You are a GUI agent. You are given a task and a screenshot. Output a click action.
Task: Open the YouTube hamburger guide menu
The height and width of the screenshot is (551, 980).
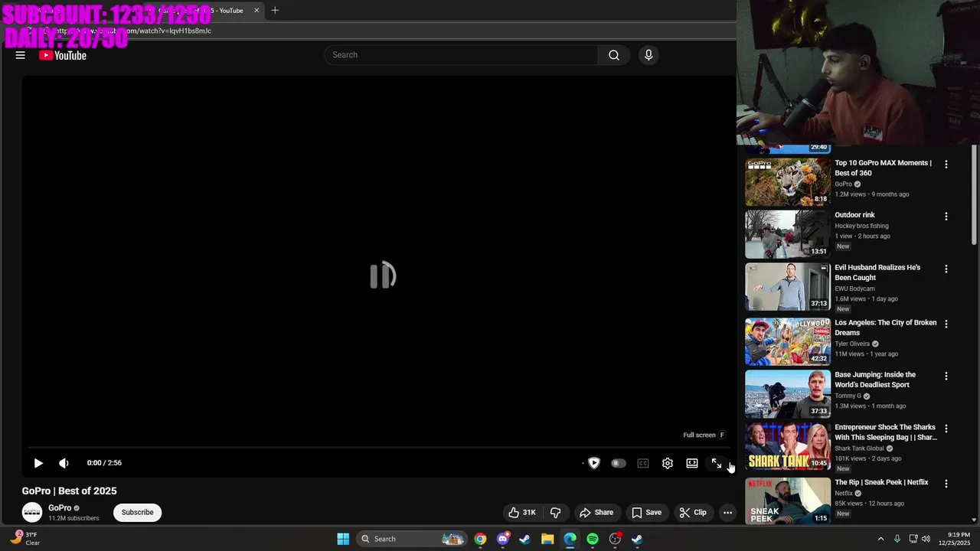[x=21, y=55]
